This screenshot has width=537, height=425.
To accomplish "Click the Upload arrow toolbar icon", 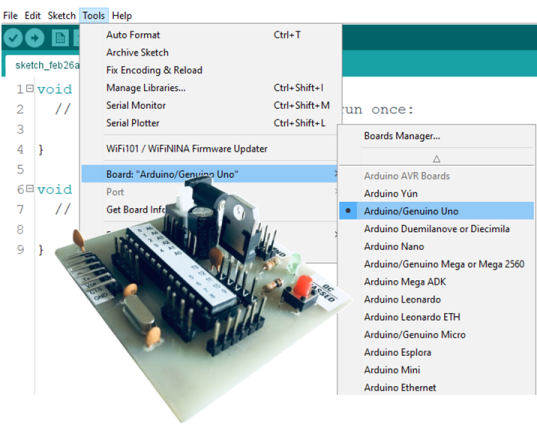I will [35, 37].
